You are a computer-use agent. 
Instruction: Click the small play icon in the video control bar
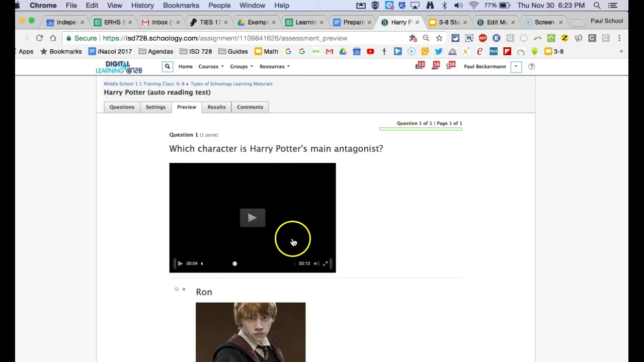pyautogui.click(x=180, y=263)
